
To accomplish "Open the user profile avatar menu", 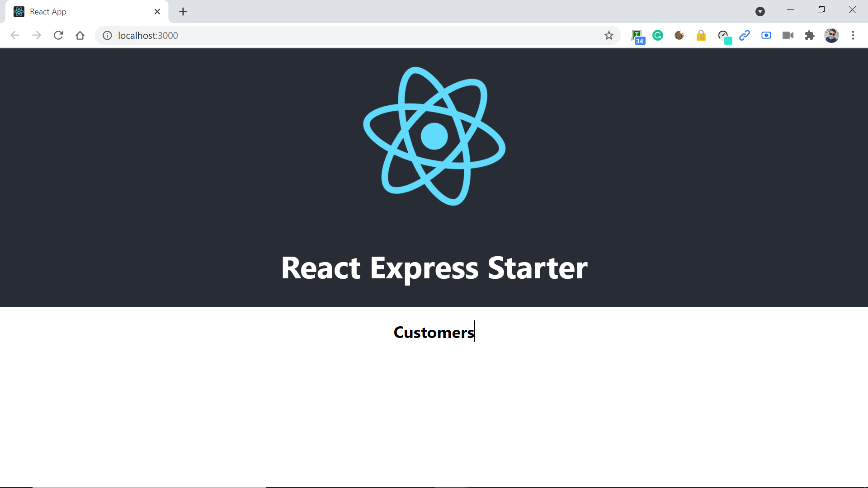I will click(831, 35).
